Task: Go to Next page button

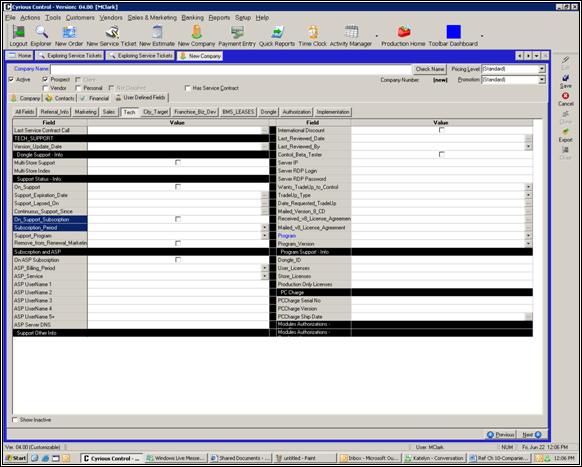Action: click(532, 435)
